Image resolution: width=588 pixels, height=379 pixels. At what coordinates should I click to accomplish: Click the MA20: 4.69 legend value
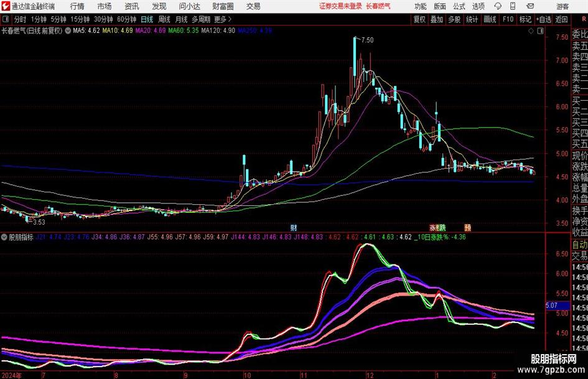pos(151,30)
